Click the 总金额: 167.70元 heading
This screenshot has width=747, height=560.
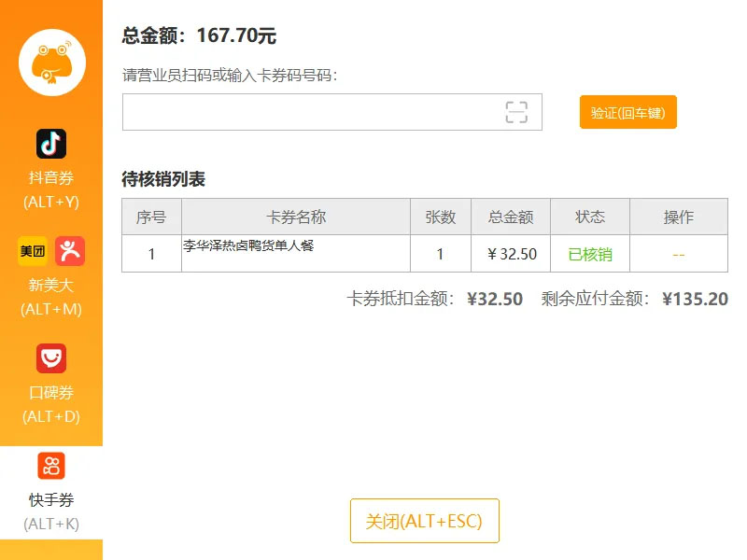click(x=199, y=35)
